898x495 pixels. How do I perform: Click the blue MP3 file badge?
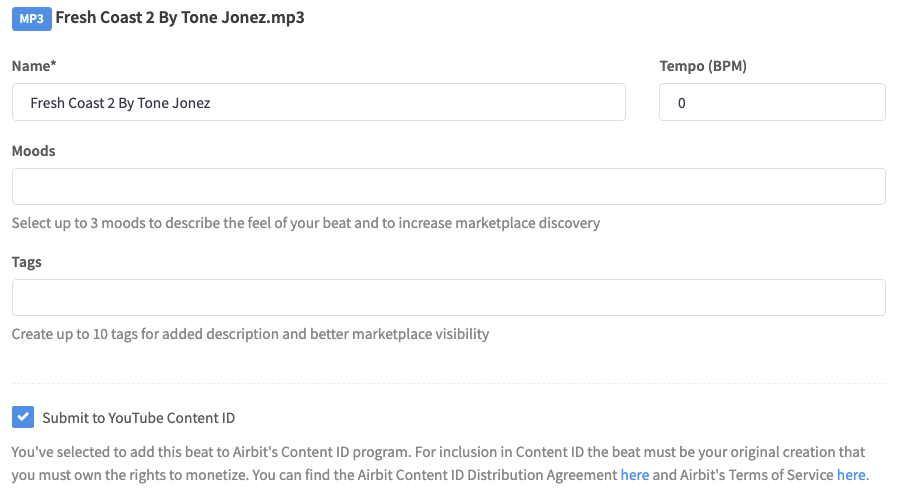point(30,18)
